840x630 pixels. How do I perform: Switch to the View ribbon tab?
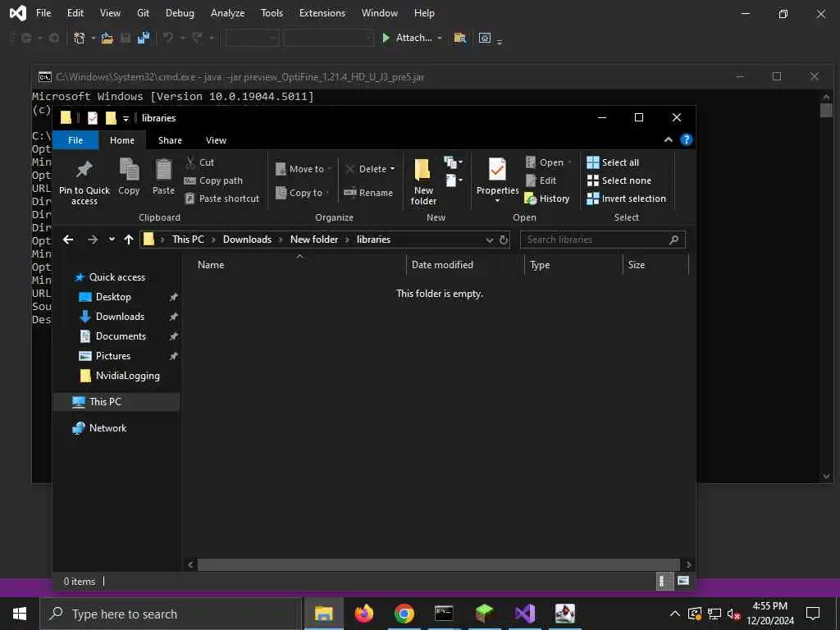click(x=216, y=140)
